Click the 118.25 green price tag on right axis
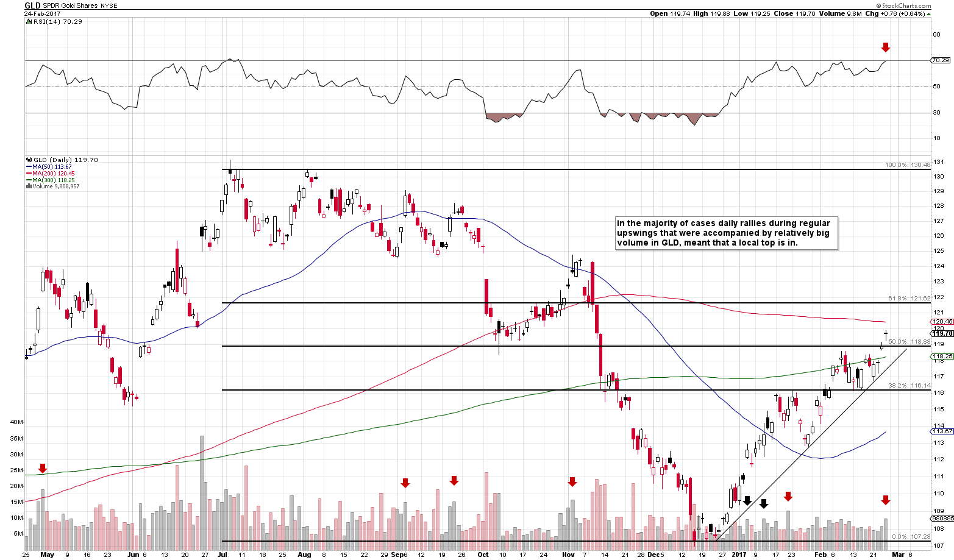This screenshot has width=954, height=560. (942, 356)
